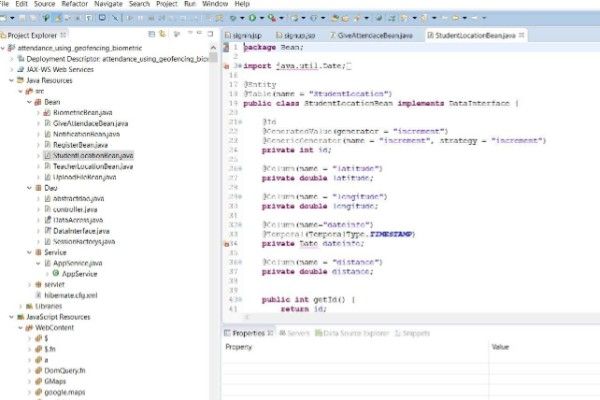The height and width of the screenshot is (400, 600).
Task: Collapse the @Id annotation block at line 21
Action: click(x=240, y=122)
